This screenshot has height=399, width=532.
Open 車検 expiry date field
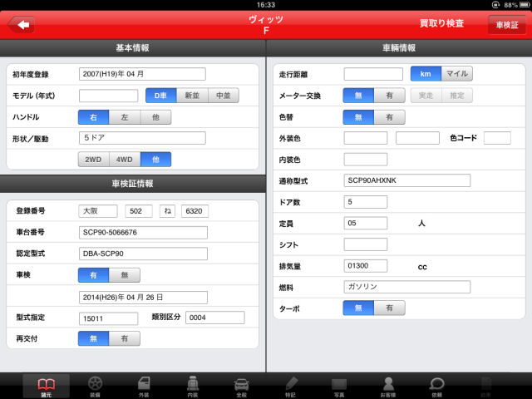click(x=143, y=298)
